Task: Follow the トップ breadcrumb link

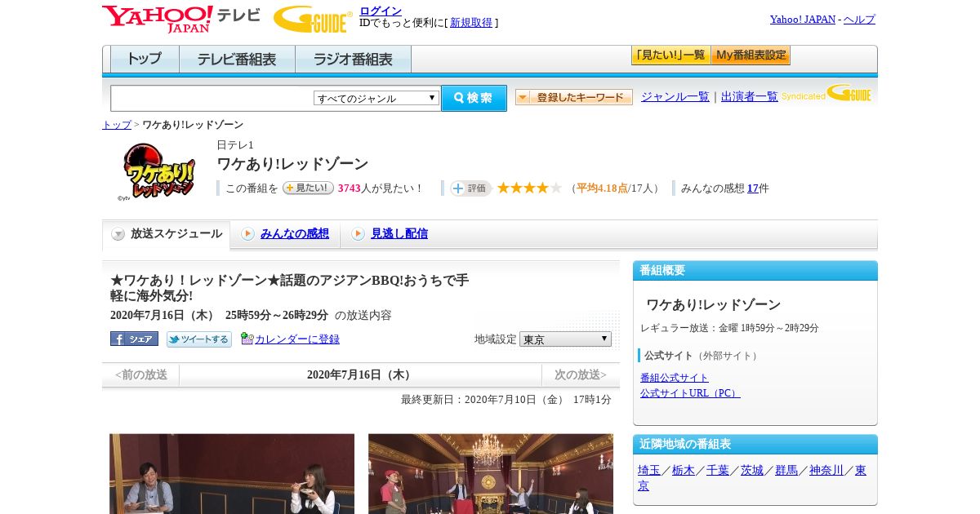Action: pyautogui.click(x=117, y=125)
